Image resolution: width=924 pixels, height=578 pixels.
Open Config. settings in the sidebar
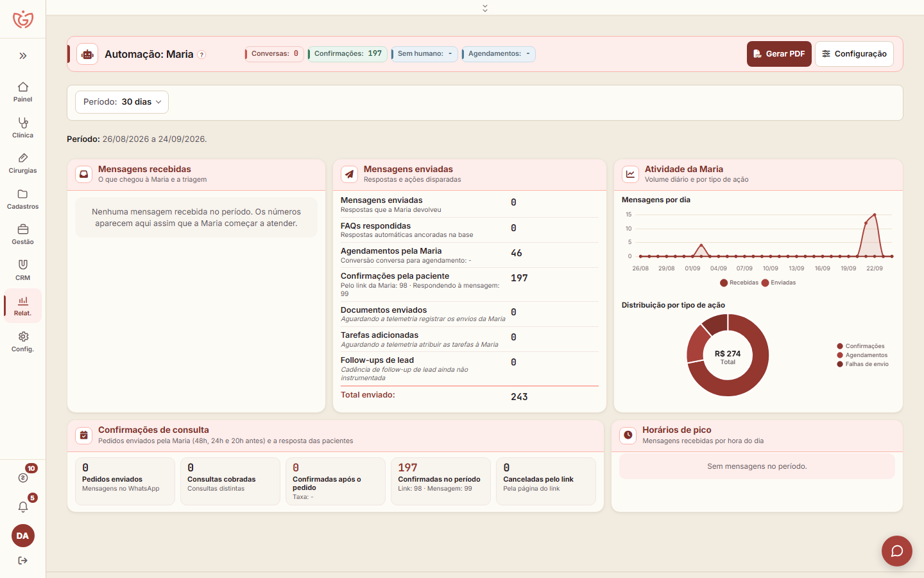(23, 342)
